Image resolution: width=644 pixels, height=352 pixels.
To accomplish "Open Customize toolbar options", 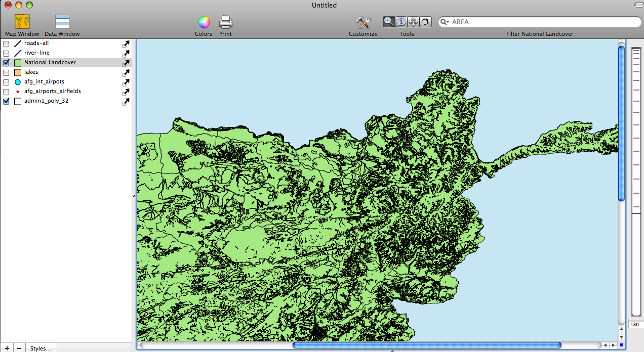I will [363, 22].
